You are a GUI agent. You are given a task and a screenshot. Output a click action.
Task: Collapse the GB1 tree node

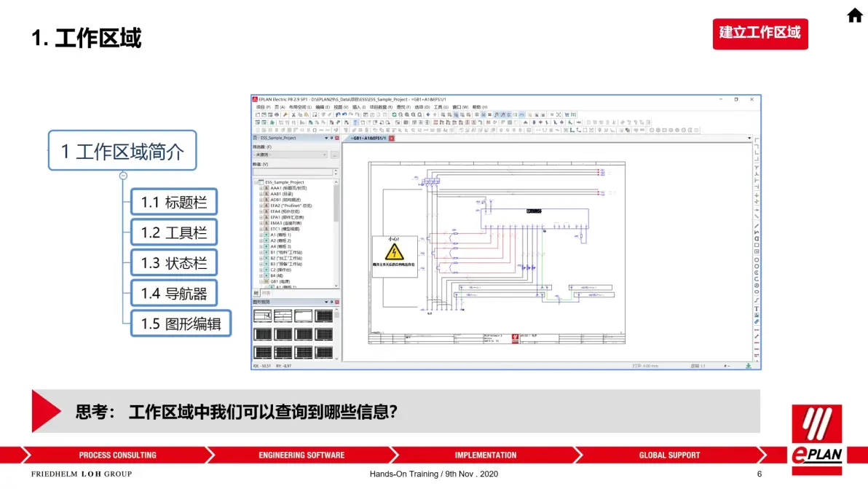[261, 281]
